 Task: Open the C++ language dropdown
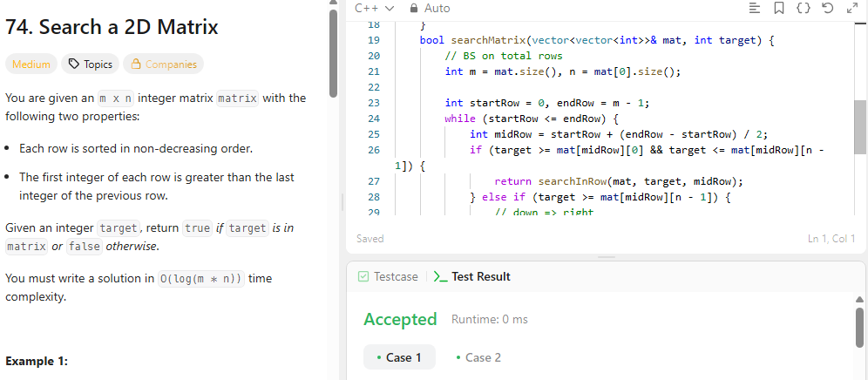point(375,9)
